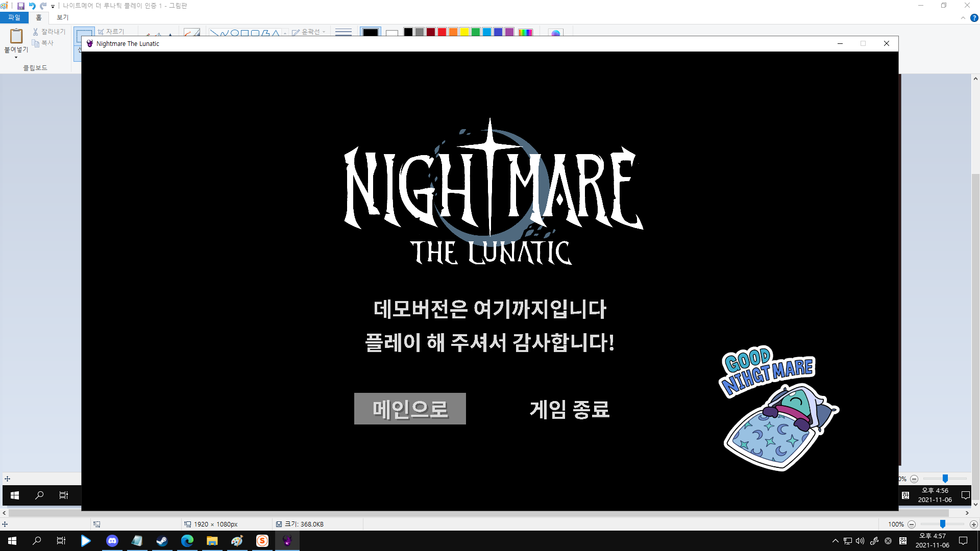Click the Copy (복사) icon
Image resolution: width=980 pixels, height=551 pixels.
(36, 43)
